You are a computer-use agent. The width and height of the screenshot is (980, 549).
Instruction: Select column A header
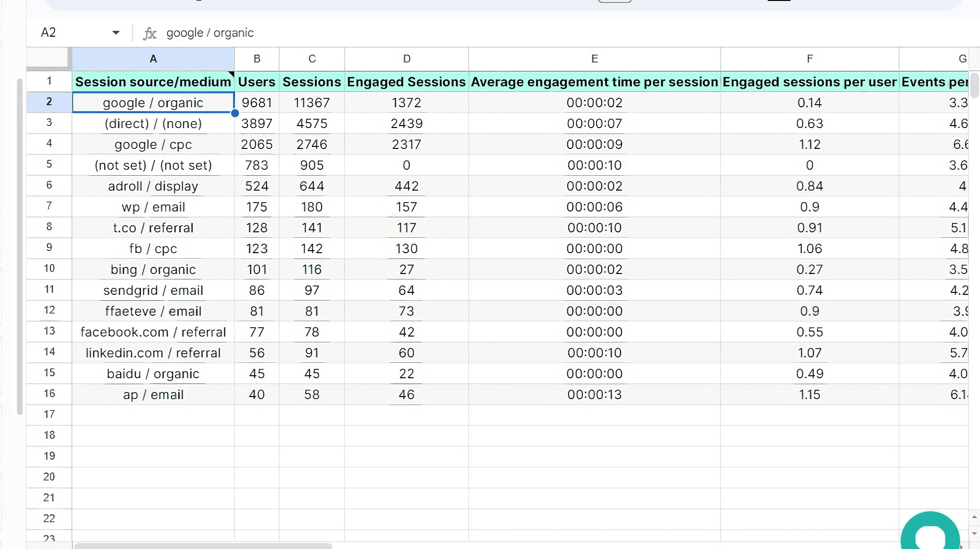click(153, 59)
